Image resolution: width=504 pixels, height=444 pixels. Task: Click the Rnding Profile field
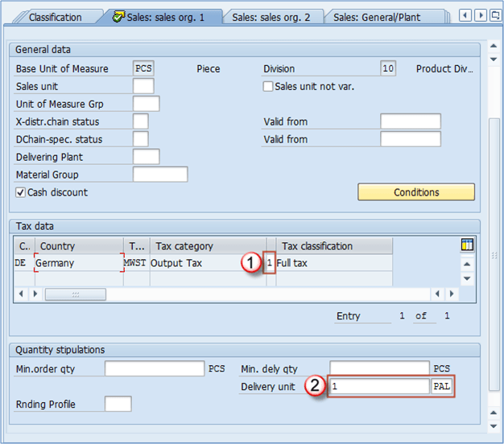(118, 404)
